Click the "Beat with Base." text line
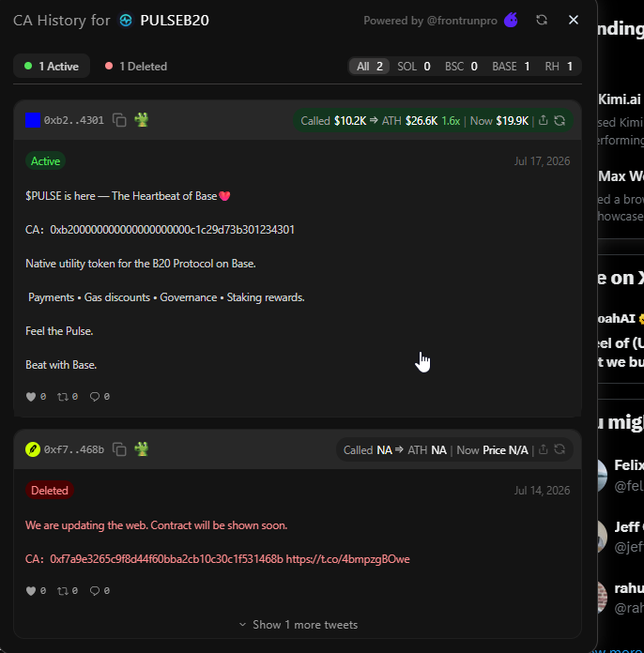 (x=61, y=365)
